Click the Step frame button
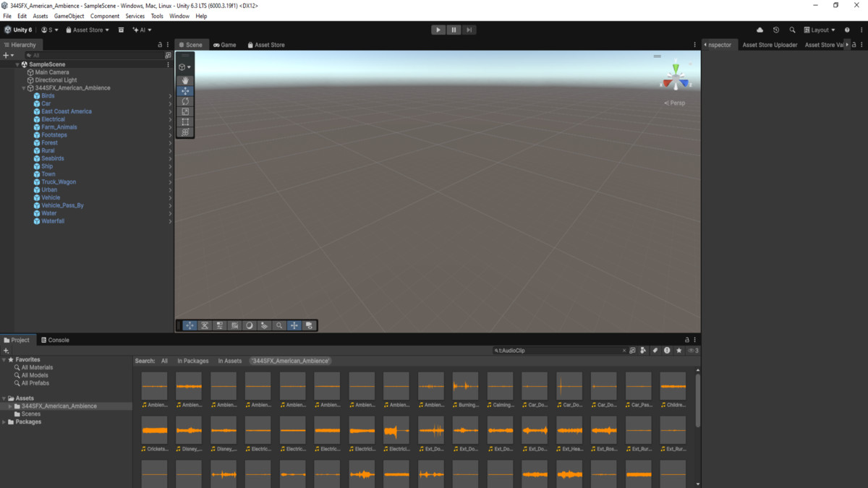Image resolution: width=868 pixels, height=488 pixels. click(469, 30)
